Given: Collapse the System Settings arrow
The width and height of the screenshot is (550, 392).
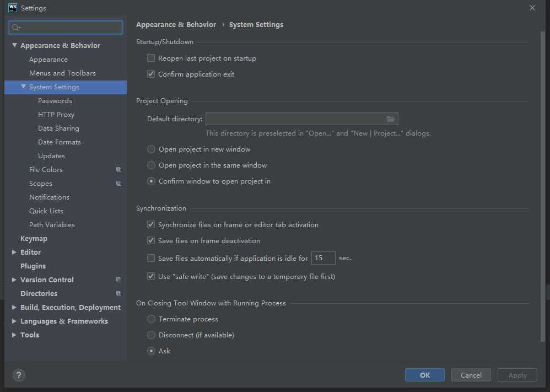Looking at the screenshot, I should [x=23, y=87].
